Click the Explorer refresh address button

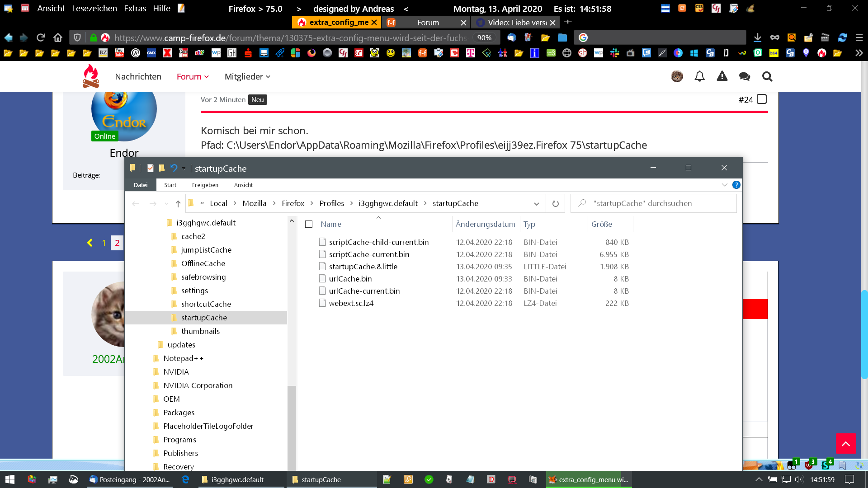[x=555, y=203]
